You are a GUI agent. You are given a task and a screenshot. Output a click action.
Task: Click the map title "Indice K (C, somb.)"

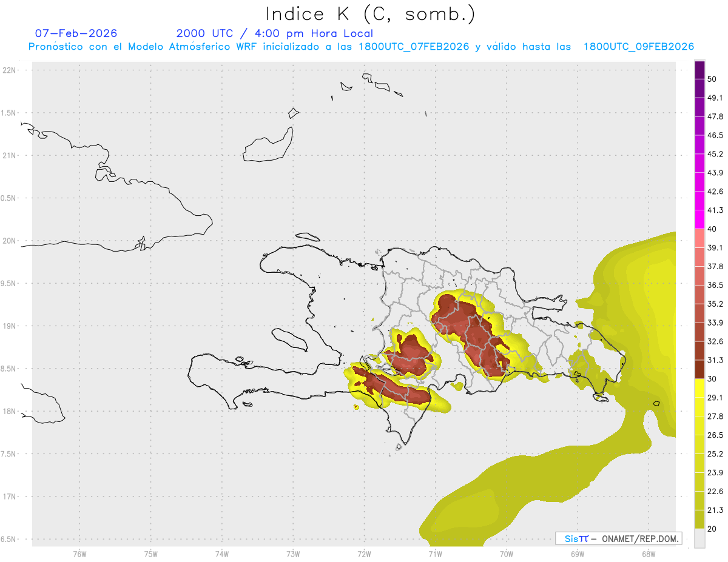tap(369, 14)
